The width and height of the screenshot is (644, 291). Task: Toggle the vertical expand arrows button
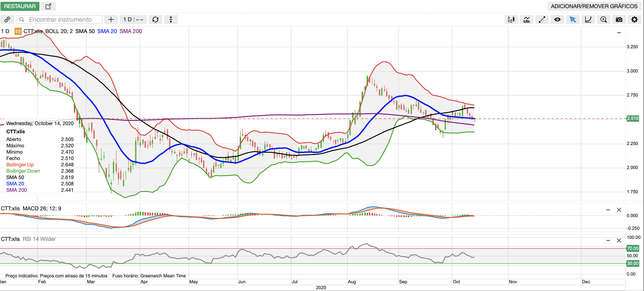(171, 19)
